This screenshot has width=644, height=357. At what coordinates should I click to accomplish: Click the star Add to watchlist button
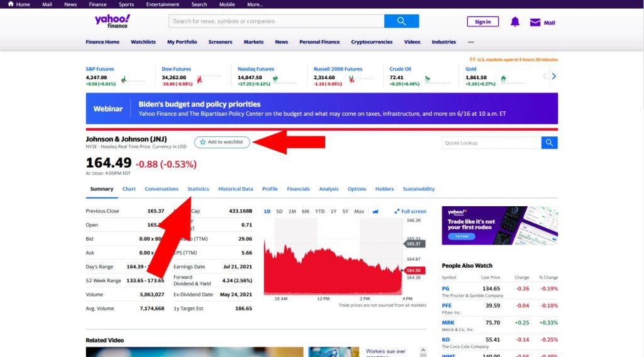(x=222, y=142)
